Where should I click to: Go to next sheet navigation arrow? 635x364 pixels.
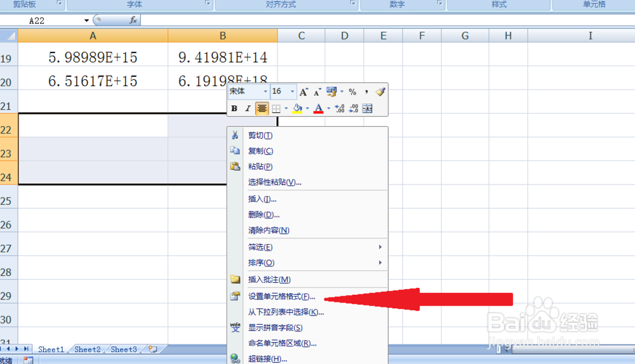click(17, 349)
